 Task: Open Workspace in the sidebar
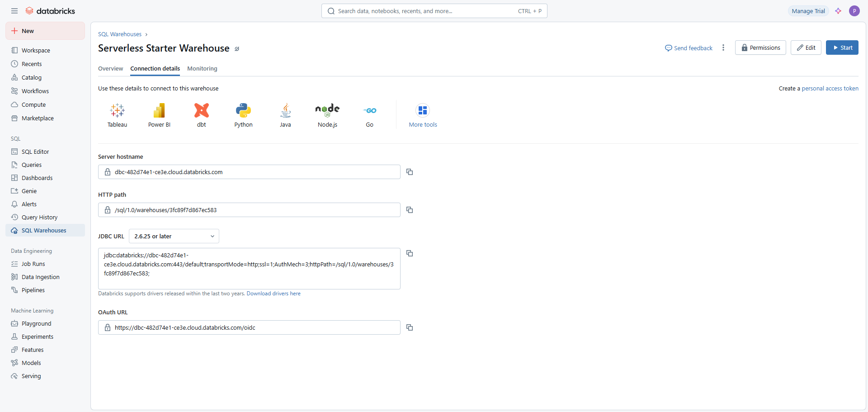45,50
